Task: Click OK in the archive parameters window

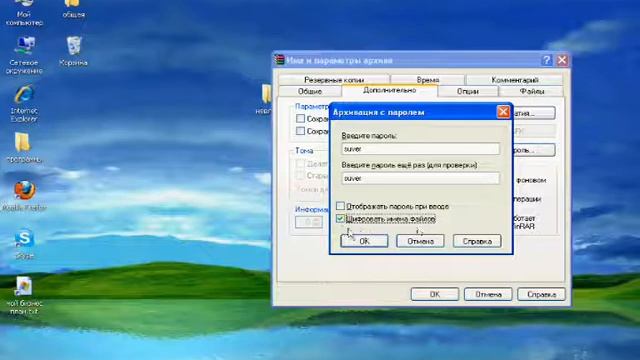Action: click(x=435, y=294)
